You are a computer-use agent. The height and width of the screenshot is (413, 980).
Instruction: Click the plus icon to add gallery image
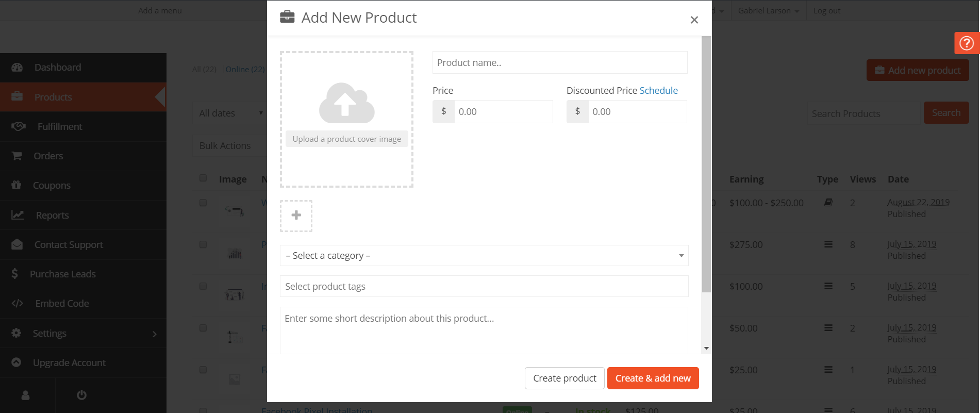(296, 216)
